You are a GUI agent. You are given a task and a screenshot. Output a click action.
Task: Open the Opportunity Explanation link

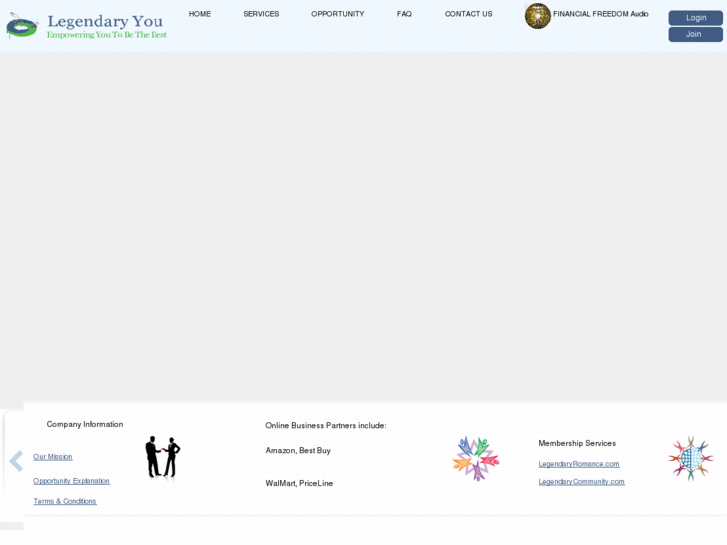(x=71, y=481)
